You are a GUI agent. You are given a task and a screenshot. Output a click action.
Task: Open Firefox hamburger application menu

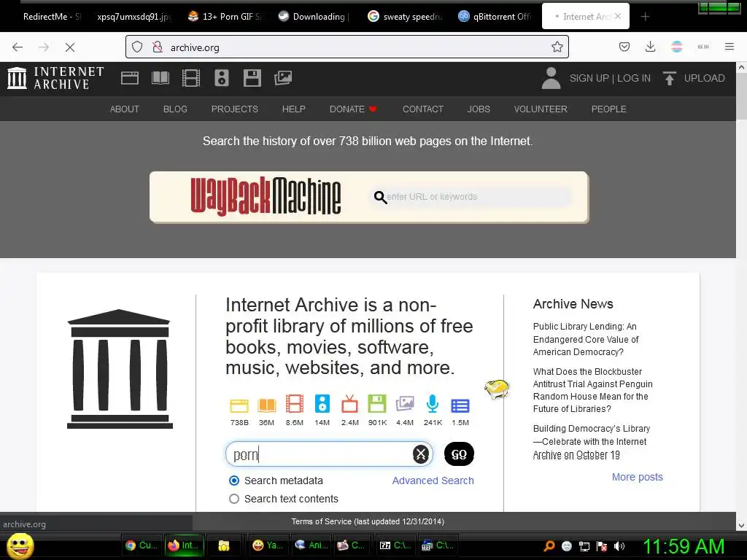[729, 47]
